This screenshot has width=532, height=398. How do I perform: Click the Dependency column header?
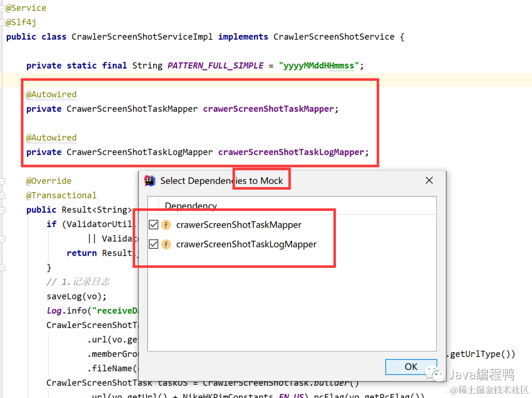[x=191, y=206]
